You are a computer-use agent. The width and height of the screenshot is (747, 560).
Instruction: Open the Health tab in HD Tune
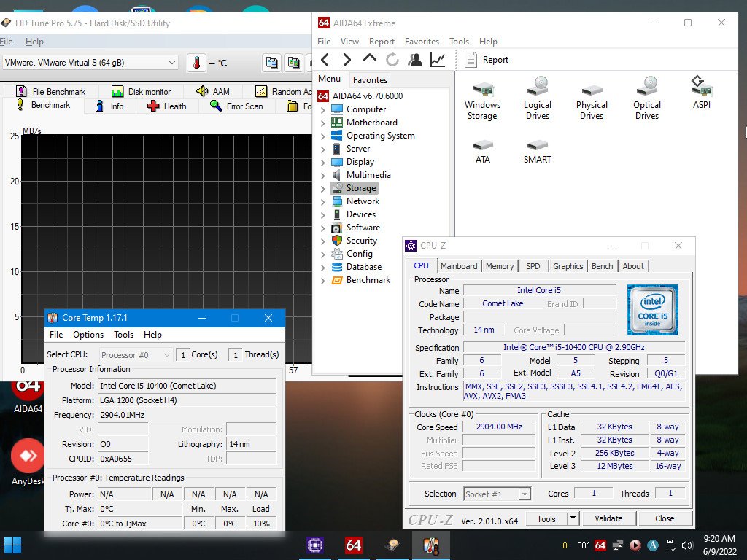coord(167,106)
